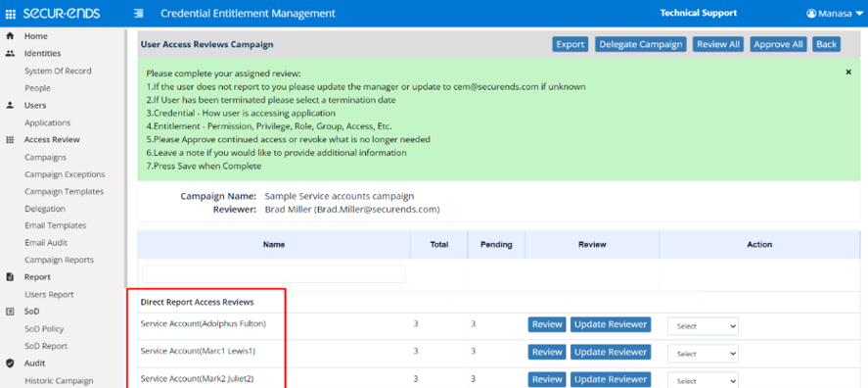
Task: Close the green instructions banner
Action: coord(848,73)
